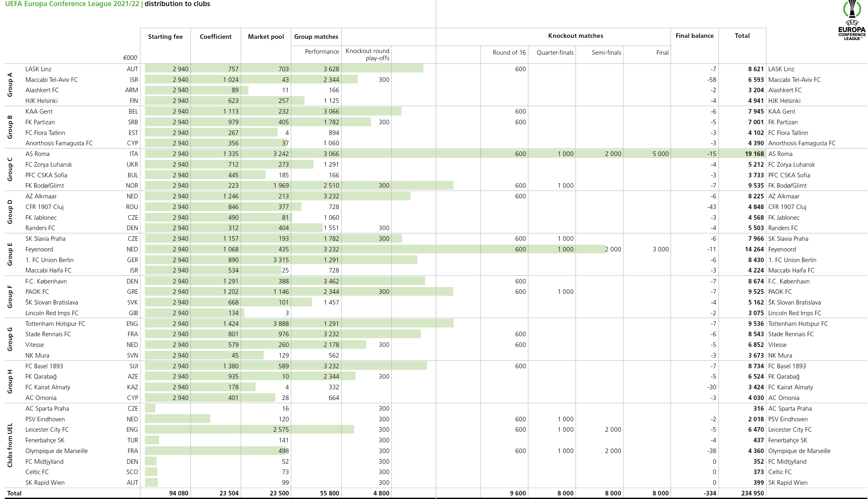Select Tottenham Hotspur FC market pool 3 888
This screenshot has height=499, width=868.
coord(281,324)
